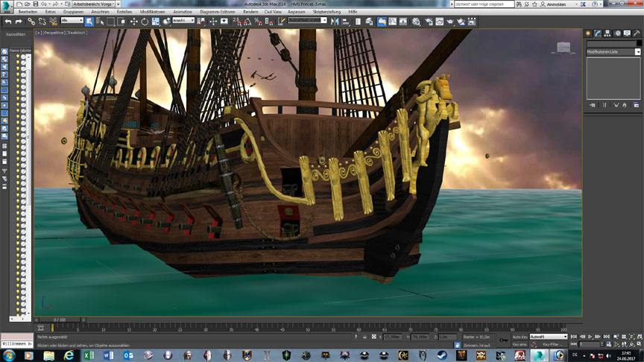Open the Windows Start button
The image size is (644, 362).
[8, 355]
